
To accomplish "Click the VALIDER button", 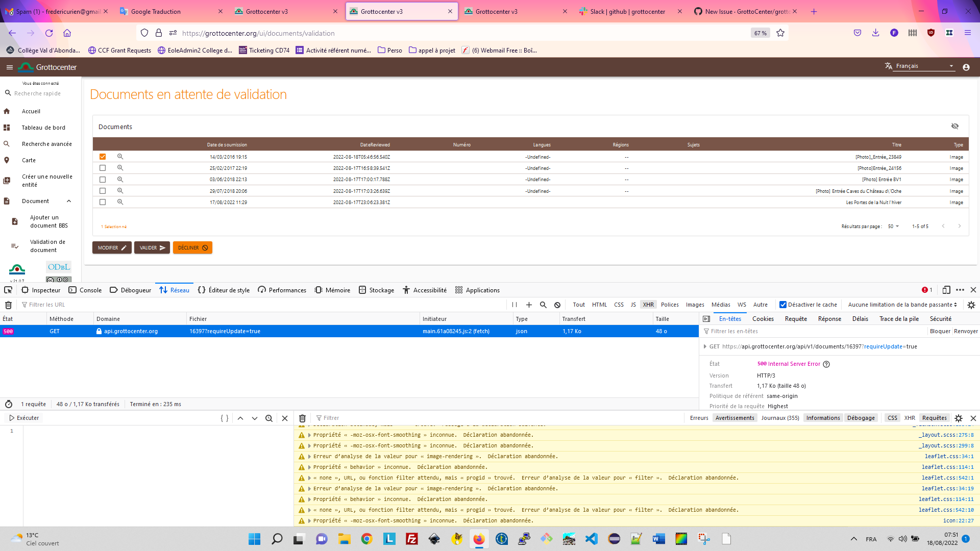I will [152, 247].
